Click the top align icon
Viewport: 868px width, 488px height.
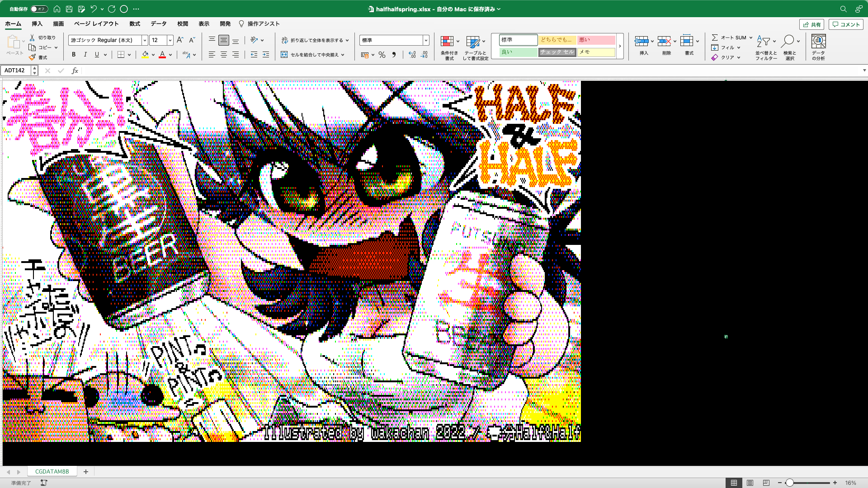[212, 40]
